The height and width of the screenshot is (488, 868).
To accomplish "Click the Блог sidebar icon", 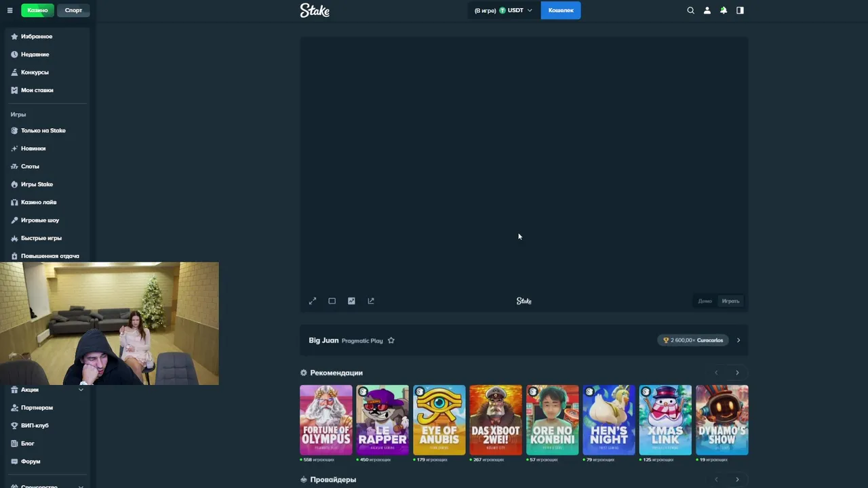I will click(14, 443).
